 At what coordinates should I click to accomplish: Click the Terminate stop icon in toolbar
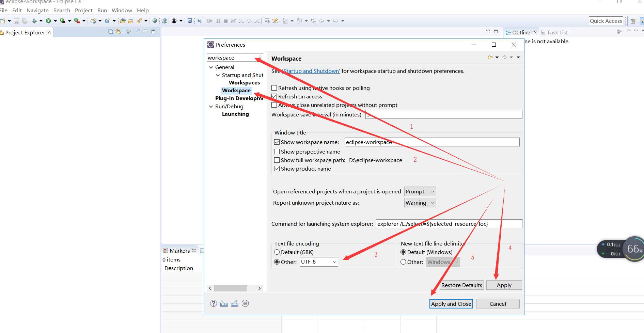[225, 21]
